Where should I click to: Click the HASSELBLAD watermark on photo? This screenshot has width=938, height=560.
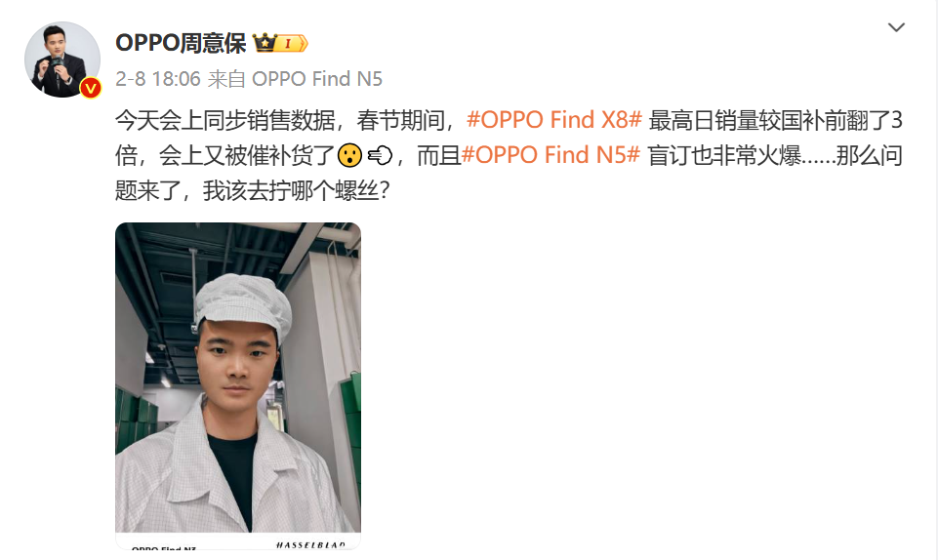coord(310,544)
